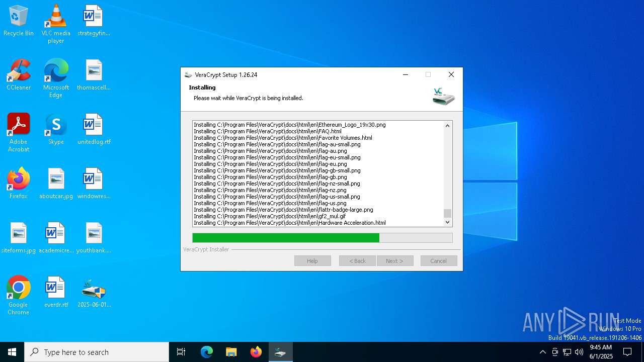Open the volume control tray icon
The image size is (644, 362).
579,352
